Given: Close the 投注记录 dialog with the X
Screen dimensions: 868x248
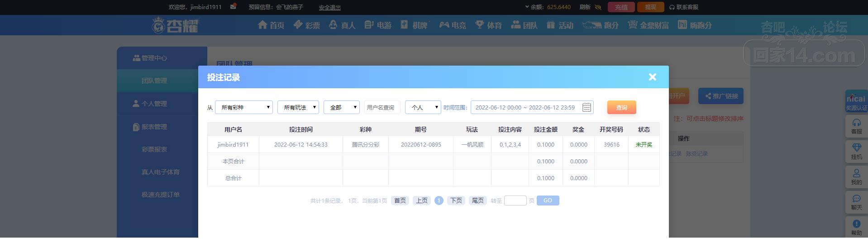Looking at the screenshot, I should coord(652,77).
